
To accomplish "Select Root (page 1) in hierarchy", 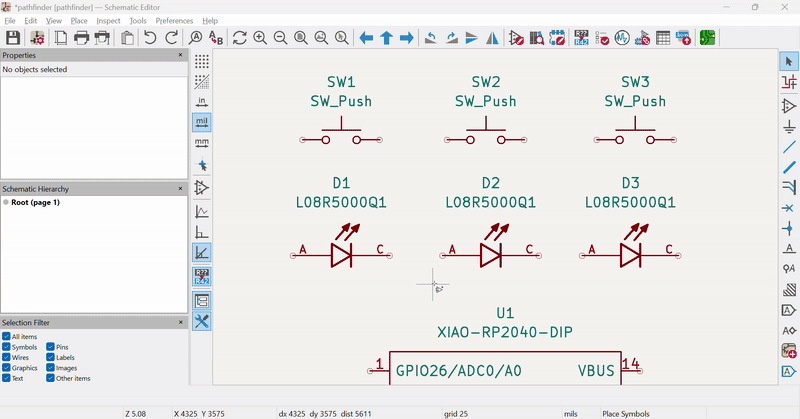I will [35, 202].
